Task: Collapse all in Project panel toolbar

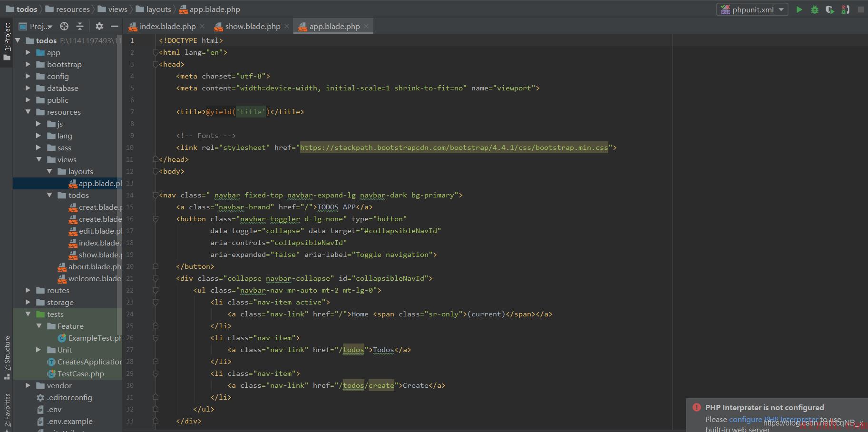Action: pyautogui.click(x=80, y=26)
